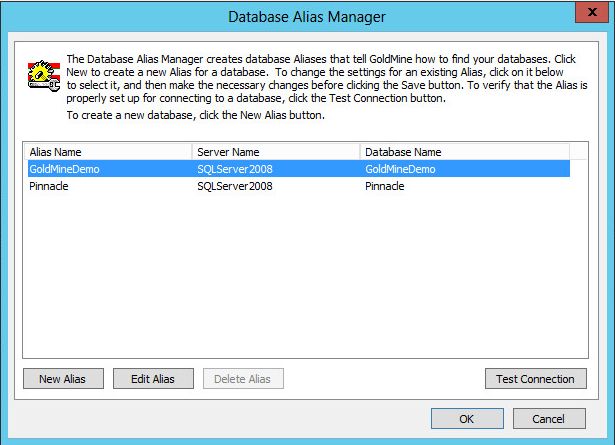Dismiss the dialog with Cancel

click(548, 418)
